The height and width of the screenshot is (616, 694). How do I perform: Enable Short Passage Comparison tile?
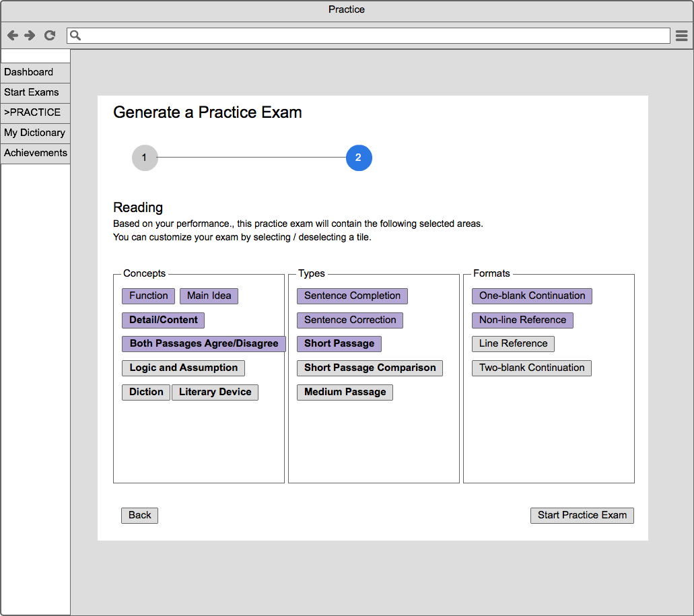370,368
